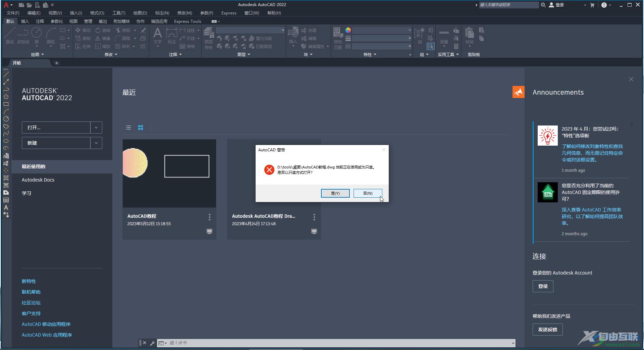Expand the 打开 dropdown arrow
644x350 pixels.
pyautogui.click(x=96, y=128)
